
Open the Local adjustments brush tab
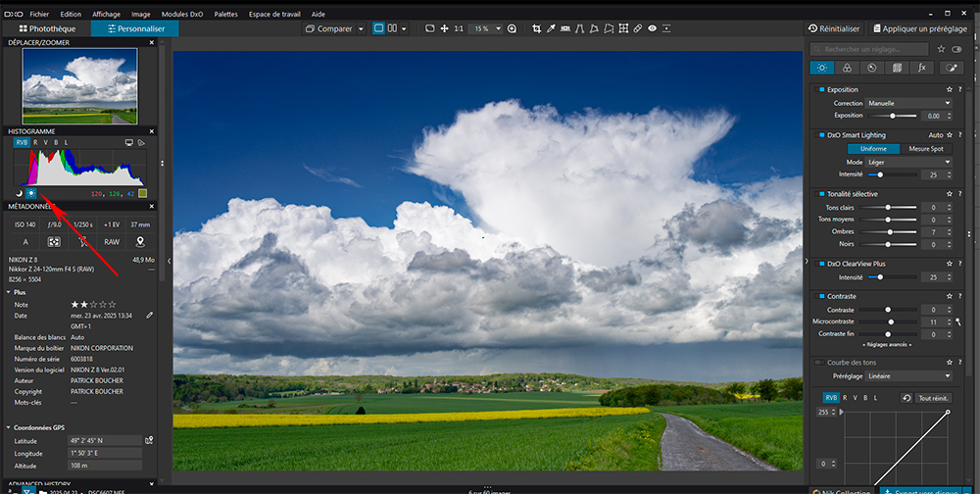tap(952, 69)
